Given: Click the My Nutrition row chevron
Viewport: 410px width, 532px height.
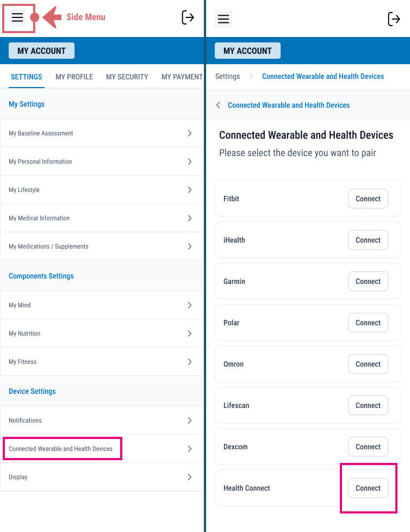Looking at the screenshot, I should click(189, 333).
